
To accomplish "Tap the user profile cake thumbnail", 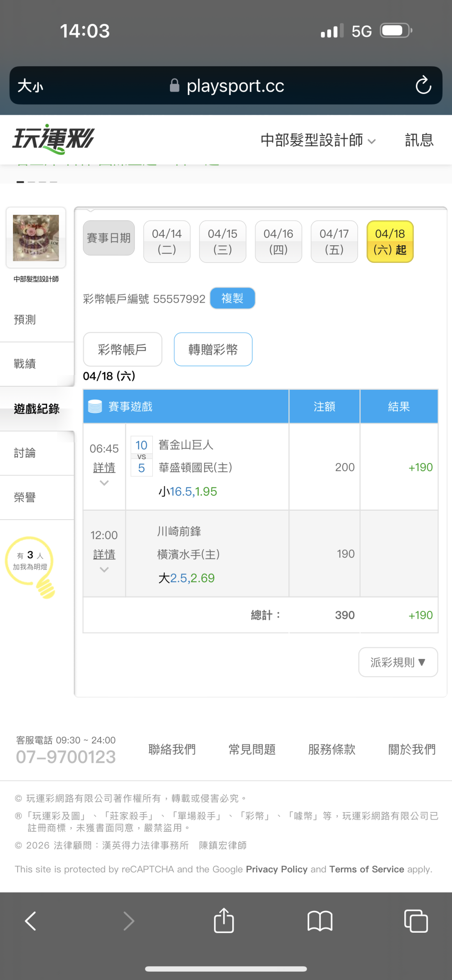I will coord(36,238).
